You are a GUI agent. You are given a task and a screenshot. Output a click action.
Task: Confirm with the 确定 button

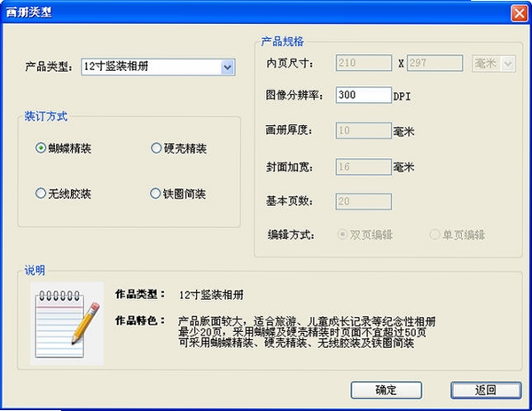[386, 390]
